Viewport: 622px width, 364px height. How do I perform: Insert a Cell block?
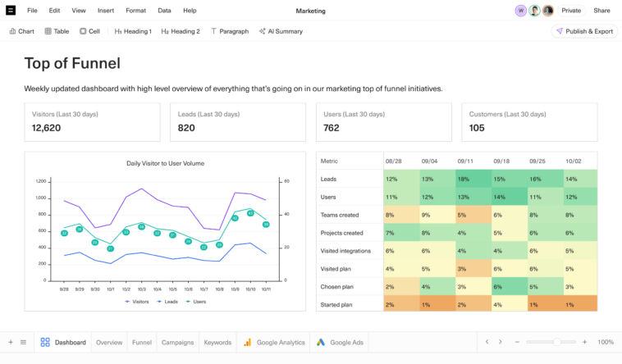click(89, 31)
